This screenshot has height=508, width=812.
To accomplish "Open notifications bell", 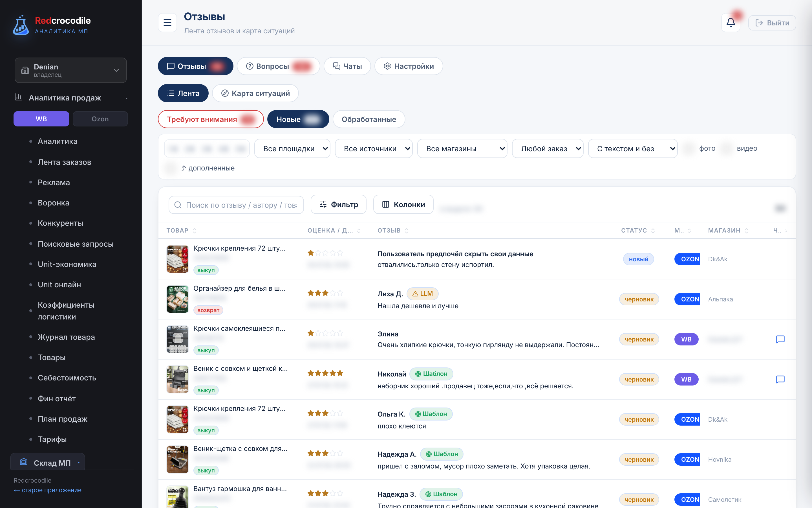I will 731,23.
